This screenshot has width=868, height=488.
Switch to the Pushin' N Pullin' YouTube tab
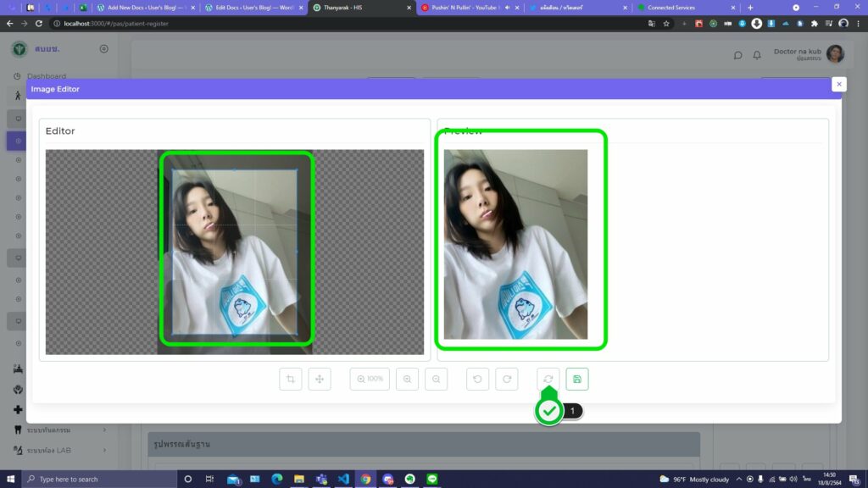[462, 8]
